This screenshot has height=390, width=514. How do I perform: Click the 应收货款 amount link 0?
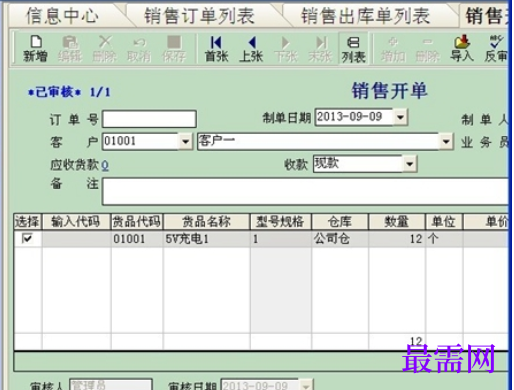[x=105, y=165]
